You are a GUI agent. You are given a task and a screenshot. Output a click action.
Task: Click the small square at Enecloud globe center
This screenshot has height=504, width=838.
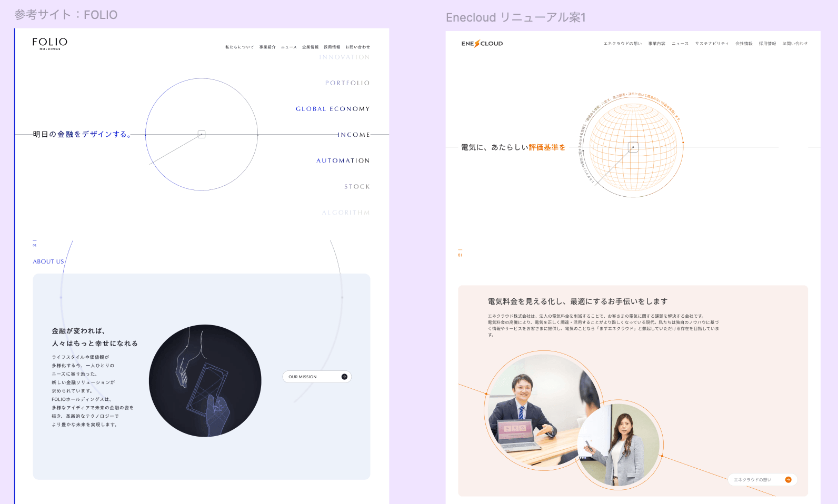click(x=633, y=147)
